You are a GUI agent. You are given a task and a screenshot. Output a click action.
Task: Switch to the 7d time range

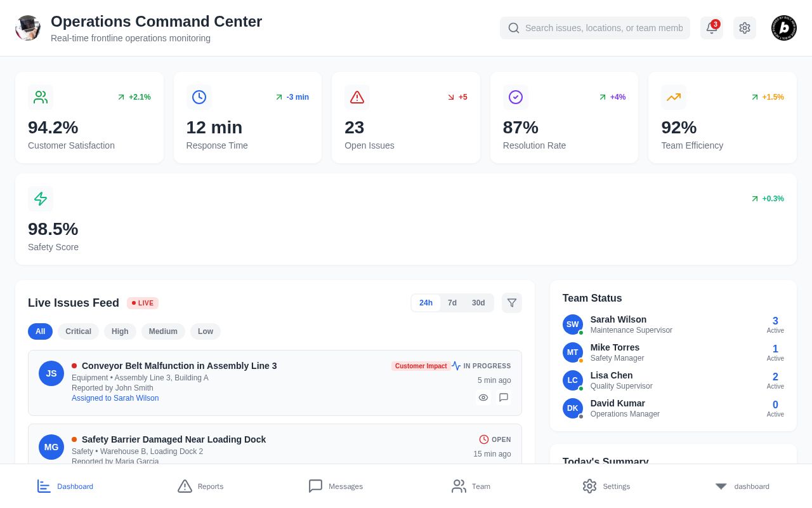(452, 303)
